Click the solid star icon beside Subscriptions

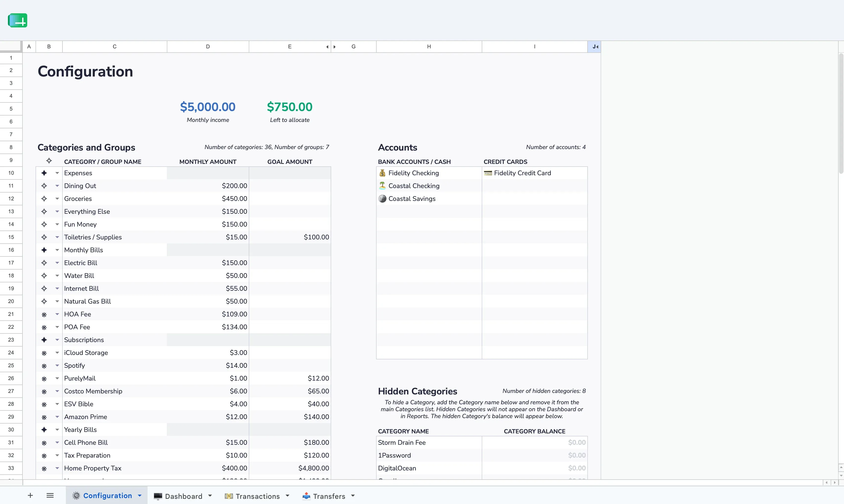click(x=44, y=340)
